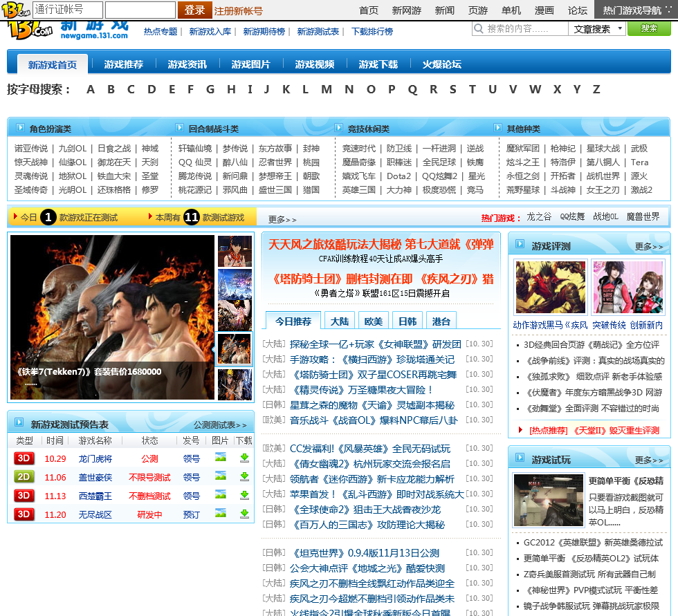Screen dimensions: 678x616
Task: Select the 欧美 news tab
Action: click(x=373, y=321)
